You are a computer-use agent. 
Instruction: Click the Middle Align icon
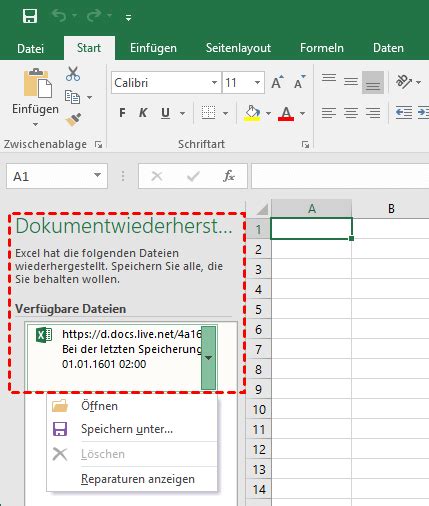click(x=351, y=81)
